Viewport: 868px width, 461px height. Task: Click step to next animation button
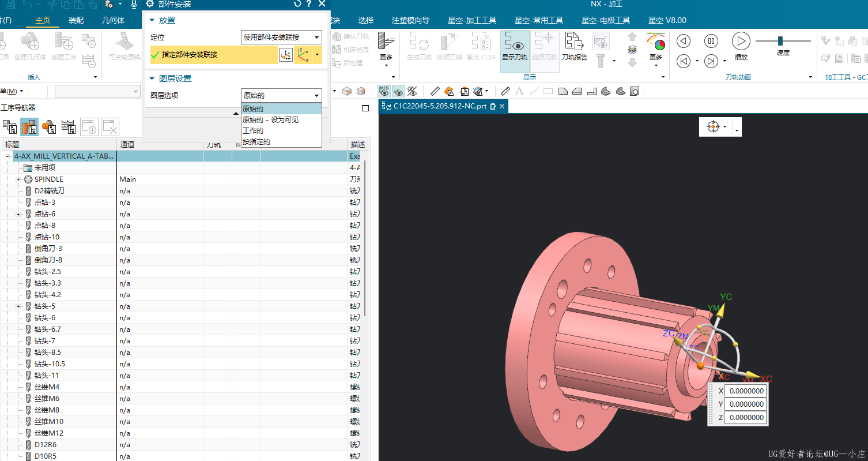pyautogui.click(x=711, y=61)
